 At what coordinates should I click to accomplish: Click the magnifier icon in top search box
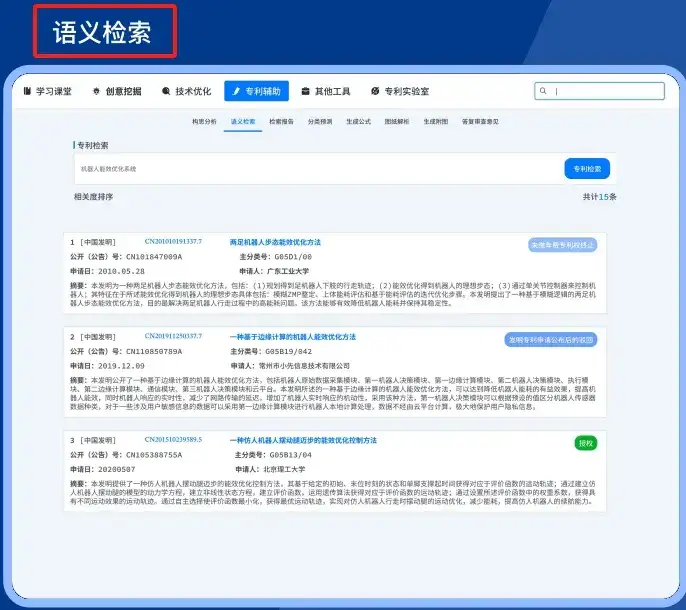tap(543, 91)
